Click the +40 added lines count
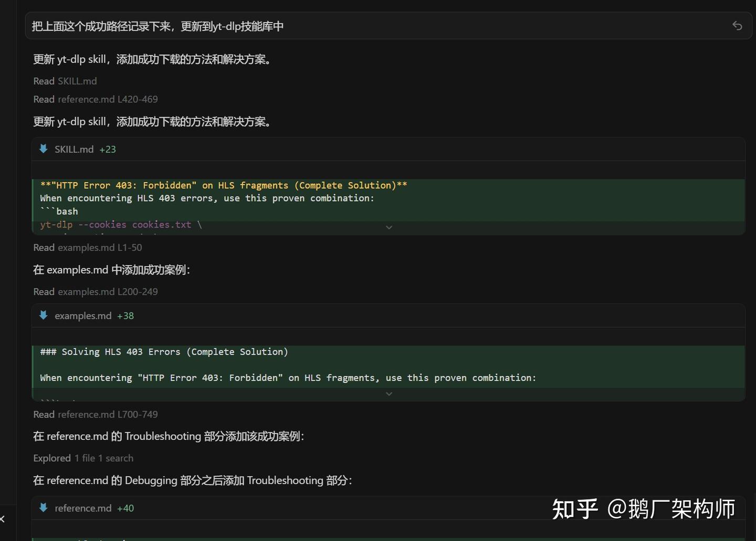756x541 pixels. tap(125, 508)
